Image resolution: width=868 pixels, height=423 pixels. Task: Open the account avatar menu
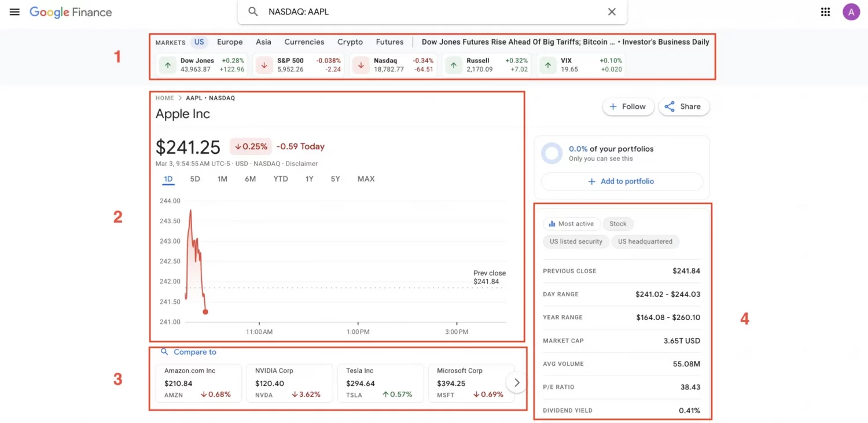tap(851, 12)
